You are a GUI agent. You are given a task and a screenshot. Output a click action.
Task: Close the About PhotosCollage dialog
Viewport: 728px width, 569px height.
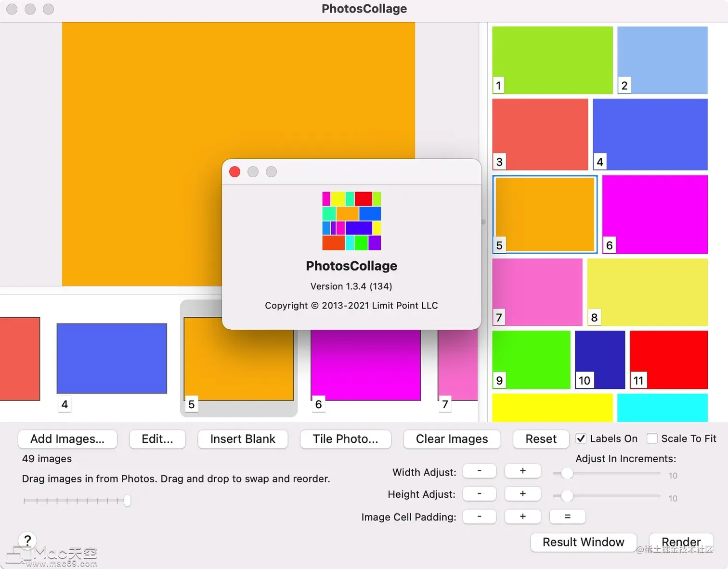pyautogui.click(x=235, y=172)
